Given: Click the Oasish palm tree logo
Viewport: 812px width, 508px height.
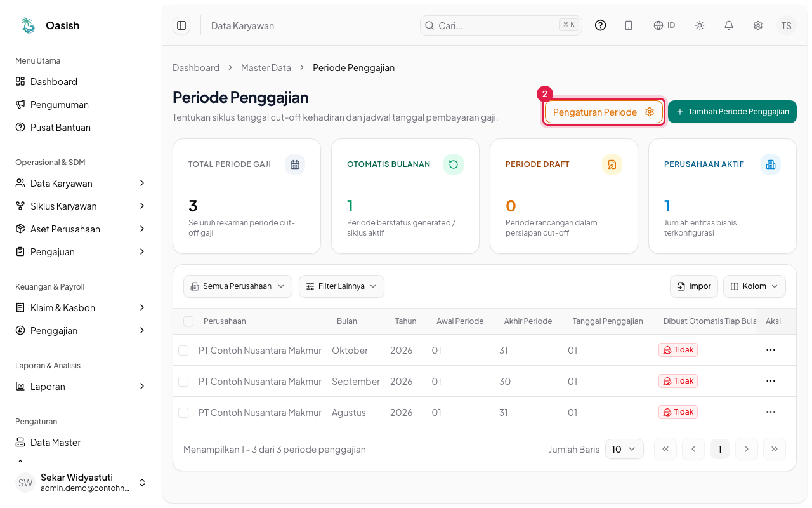Looking at the screenshot, I should click(28, 25).
